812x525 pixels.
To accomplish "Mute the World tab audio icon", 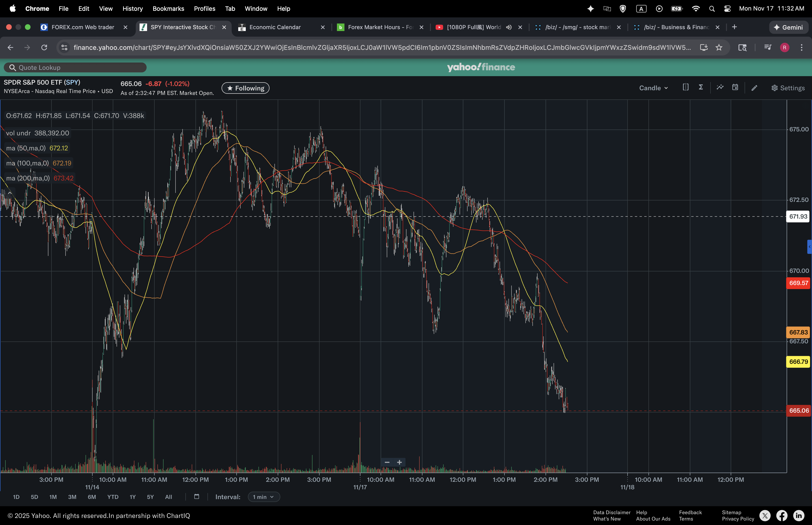I will click(x=509, y=27).
